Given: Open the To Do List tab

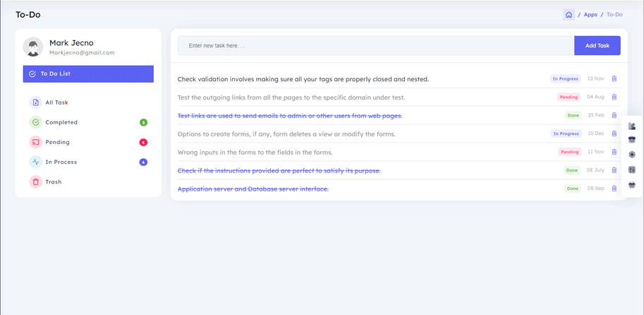Looking at the screenshot, I should point(88,73).
